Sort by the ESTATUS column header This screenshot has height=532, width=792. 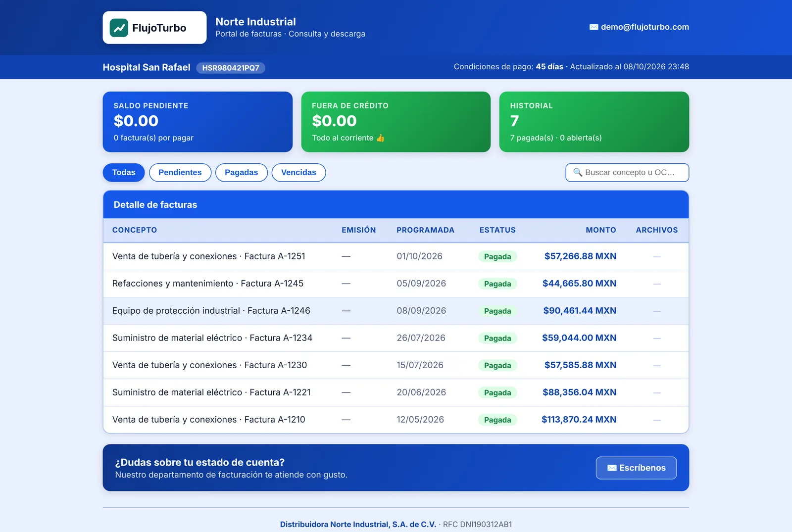tap(497, 230)
